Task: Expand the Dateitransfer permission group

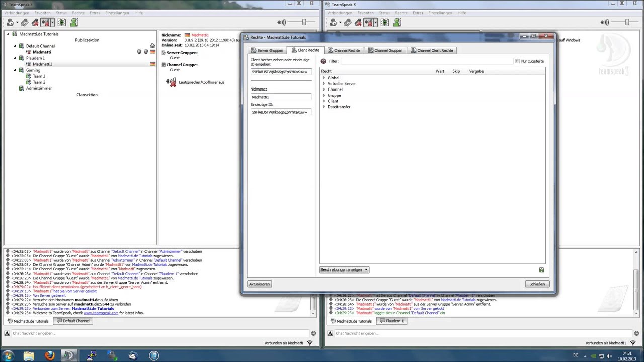Action: click(x=324, y=107)
